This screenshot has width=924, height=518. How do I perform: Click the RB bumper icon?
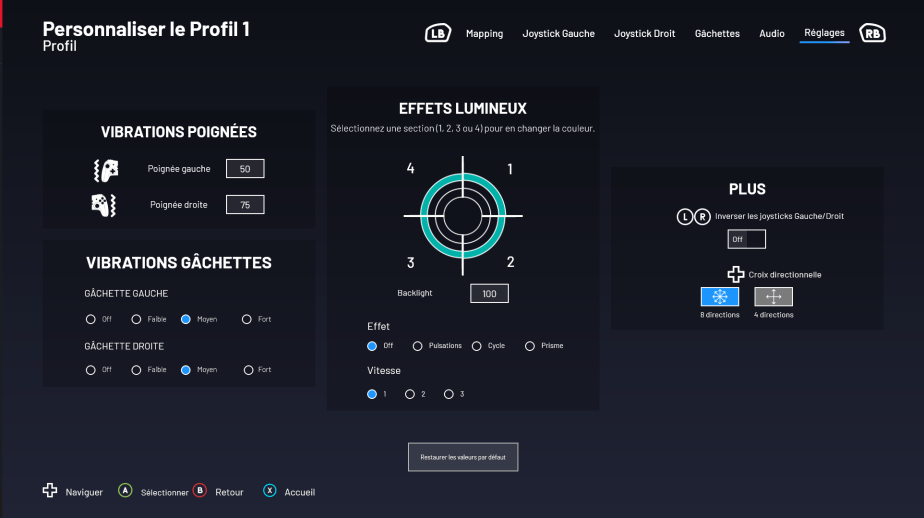[x=873, y=33]
